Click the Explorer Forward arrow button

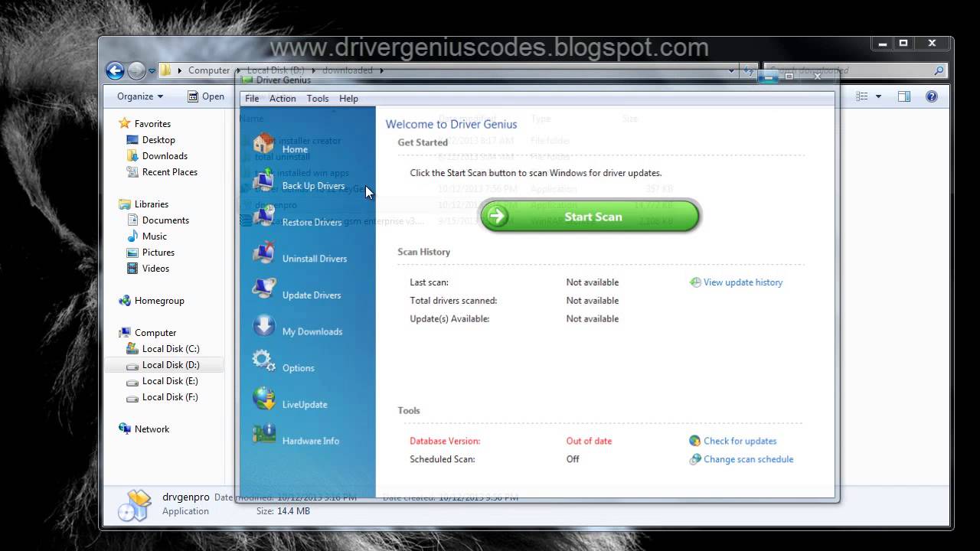click(x=136, y=71)
